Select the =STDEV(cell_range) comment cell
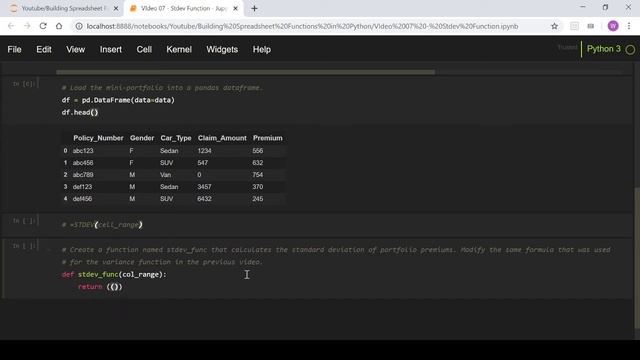The height and width of the screenshot is (360, 640). pyautogui.click(x=102, y=224)
